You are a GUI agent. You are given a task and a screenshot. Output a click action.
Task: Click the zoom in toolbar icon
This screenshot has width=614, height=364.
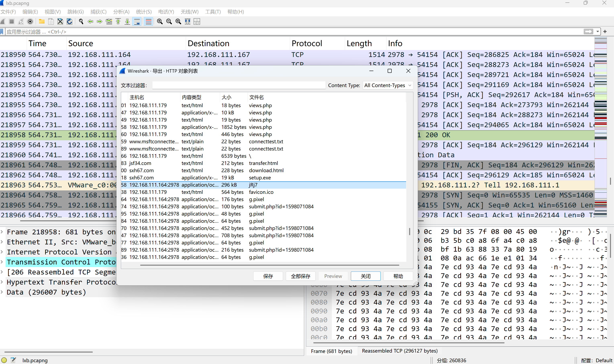click(x=160, y=22)
